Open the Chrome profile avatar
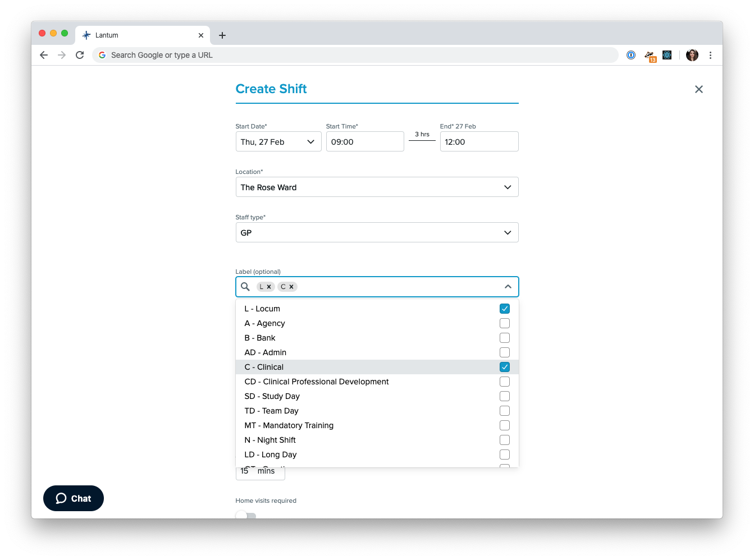 click(692, 55)
